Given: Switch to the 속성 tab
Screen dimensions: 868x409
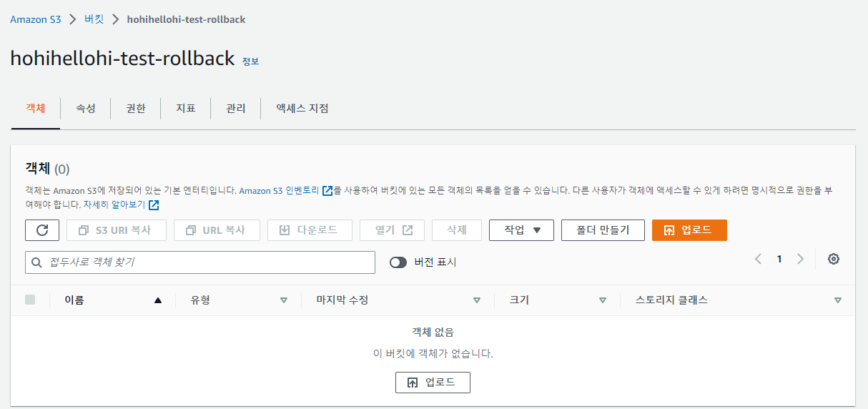Looking at the screenshot, I should (x=86, y=109).
